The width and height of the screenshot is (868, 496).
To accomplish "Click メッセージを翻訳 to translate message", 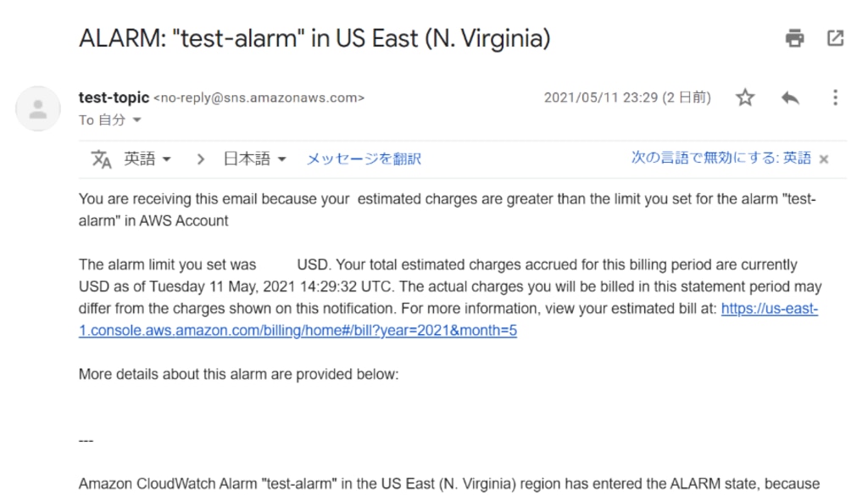I will tap(364, 159).
